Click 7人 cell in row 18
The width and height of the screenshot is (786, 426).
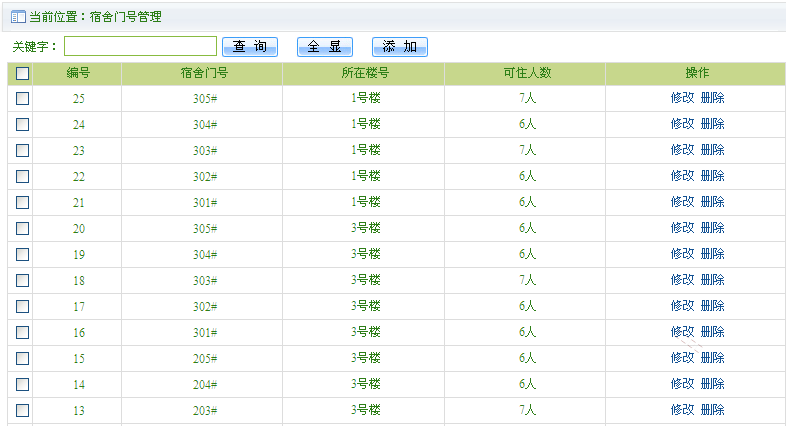tap(527, 280)
